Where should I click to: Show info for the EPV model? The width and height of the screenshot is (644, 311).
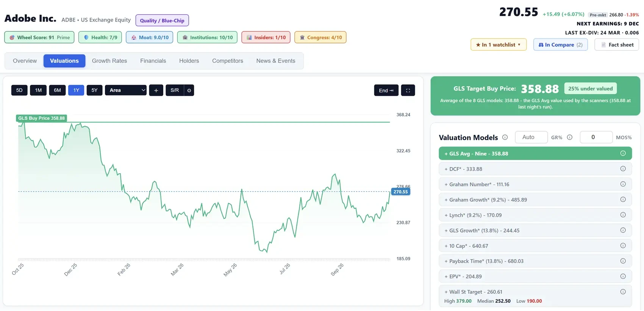click(623, 276)
